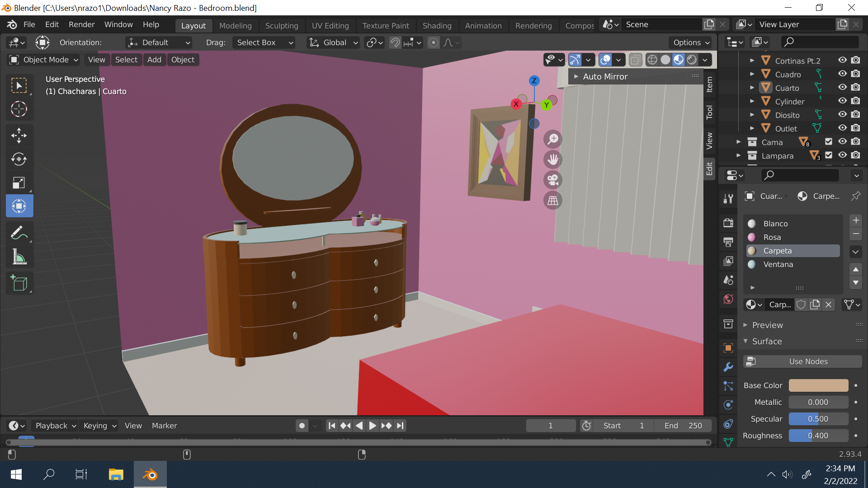This screenshot has height=488, width=868.
Task: Select the Move tool in toolbar
Action: coord(19,135)
